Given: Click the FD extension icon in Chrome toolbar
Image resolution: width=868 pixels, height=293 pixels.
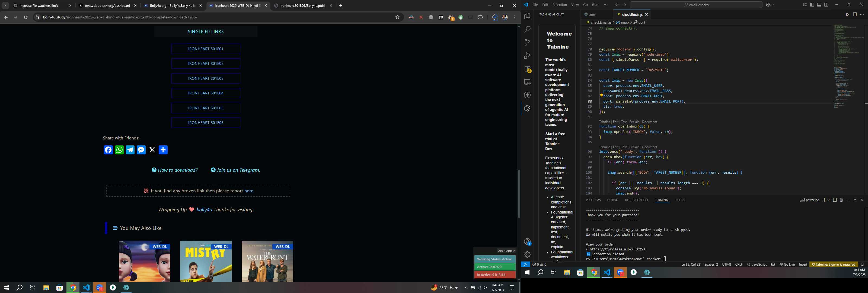Looking at the screenshot, I should [x=441, y=17].
